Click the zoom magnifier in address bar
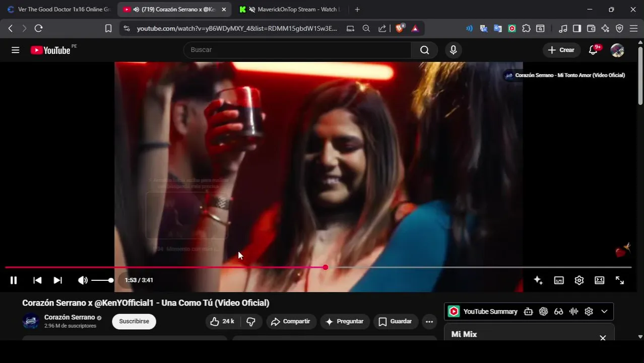Viewport: 644px width, 363px height. click(366, 29)
